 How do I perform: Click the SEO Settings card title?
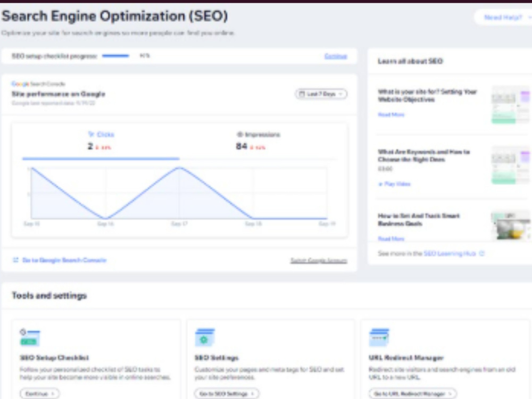coord(217,358)
